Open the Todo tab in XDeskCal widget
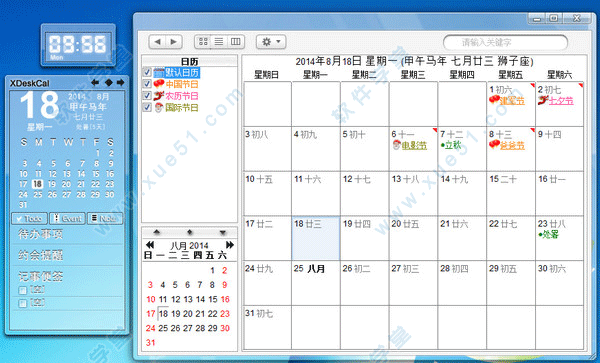 point(29,218)
